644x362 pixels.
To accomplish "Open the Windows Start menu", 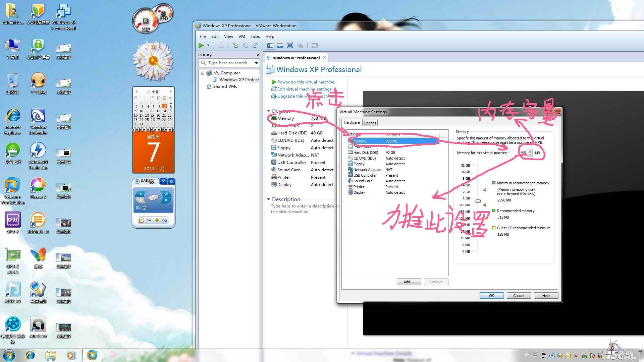I will pos(9,355).
